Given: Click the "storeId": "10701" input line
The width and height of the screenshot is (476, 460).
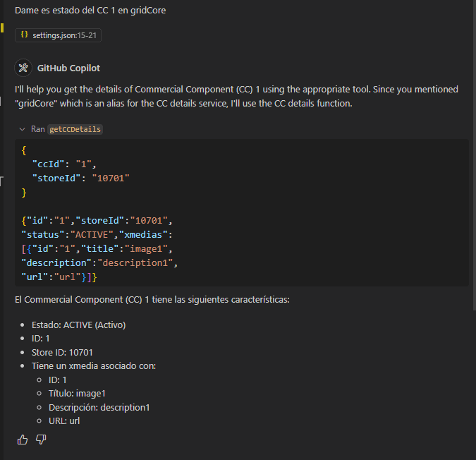Looking at the screenshot, I should (81, 178).
